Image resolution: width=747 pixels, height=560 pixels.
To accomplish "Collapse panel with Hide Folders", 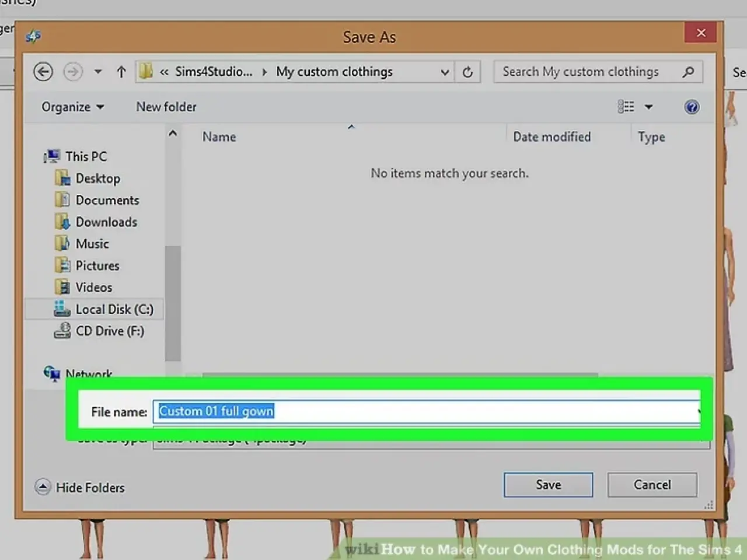I will click(80, 487).
